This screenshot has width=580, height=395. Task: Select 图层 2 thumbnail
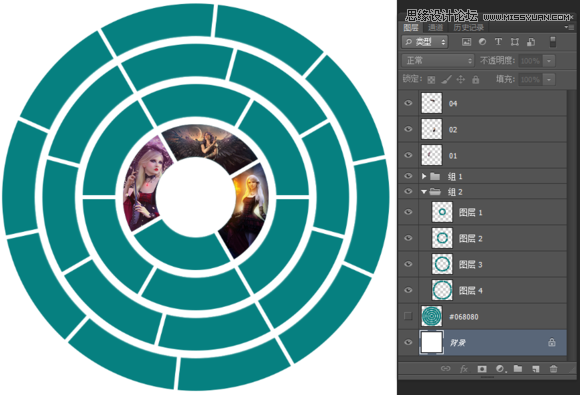[442, 238]
